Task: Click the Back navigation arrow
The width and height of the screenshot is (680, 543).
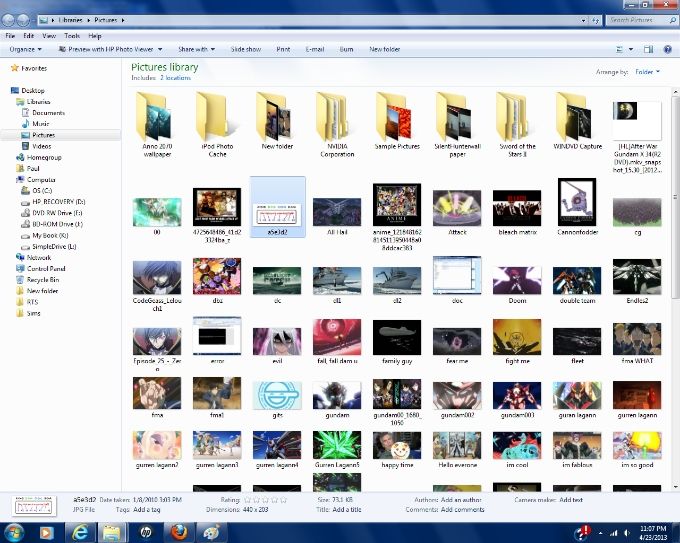Action: [8, 20]
